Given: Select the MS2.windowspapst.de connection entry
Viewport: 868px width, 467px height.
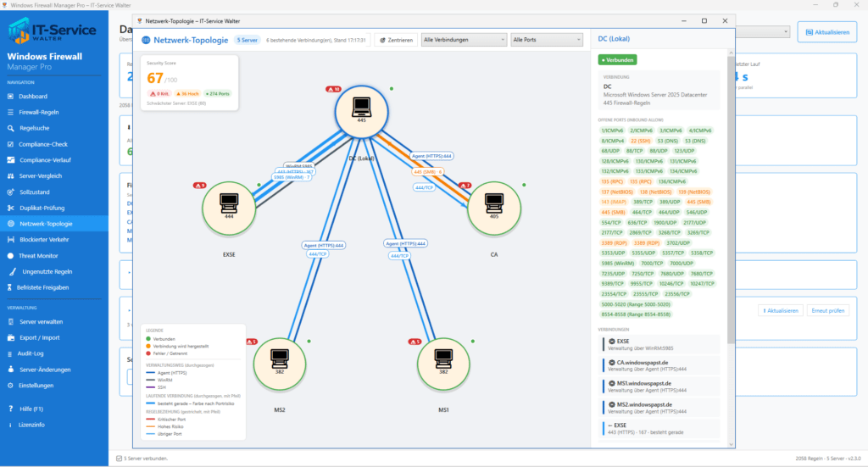Looking at the screenshot, I should pos(661,408).
